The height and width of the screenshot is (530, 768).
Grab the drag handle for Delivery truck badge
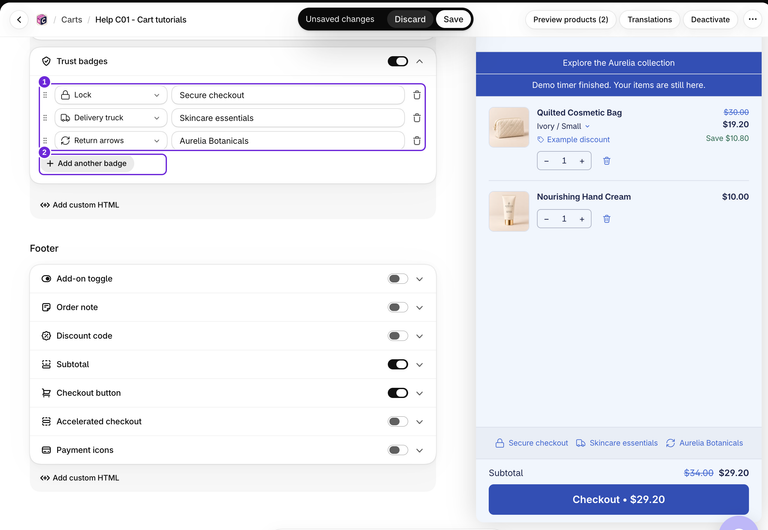pos(45,118)
